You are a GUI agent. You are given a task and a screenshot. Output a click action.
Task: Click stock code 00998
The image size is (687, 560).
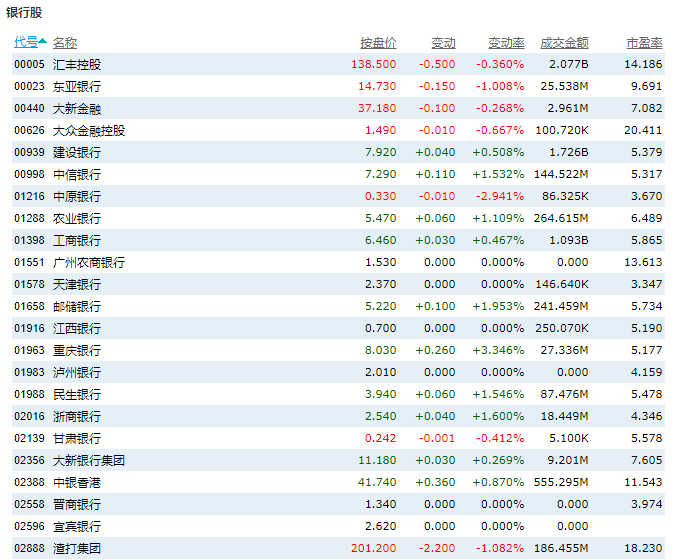coord(29,174)
